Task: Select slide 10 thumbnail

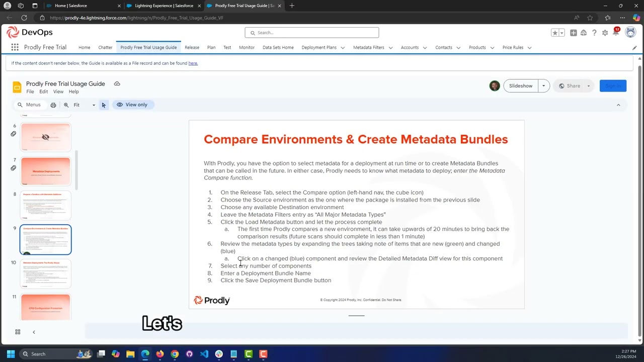Action: pyautogui.click(x=46, y=274)
